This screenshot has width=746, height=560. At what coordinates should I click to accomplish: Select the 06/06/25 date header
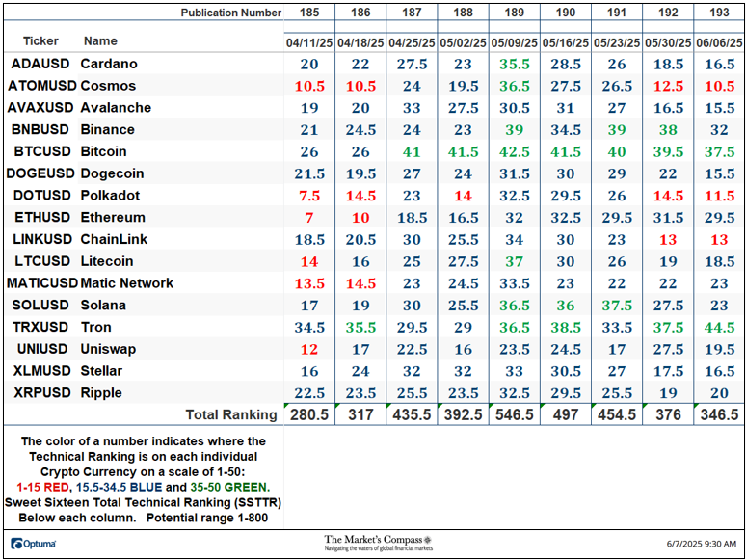click(719, 42)
